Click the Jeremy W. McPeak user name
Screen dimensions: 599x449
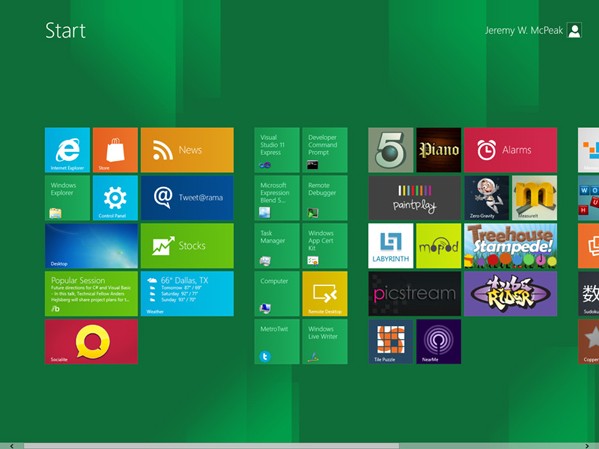[524, 30]
